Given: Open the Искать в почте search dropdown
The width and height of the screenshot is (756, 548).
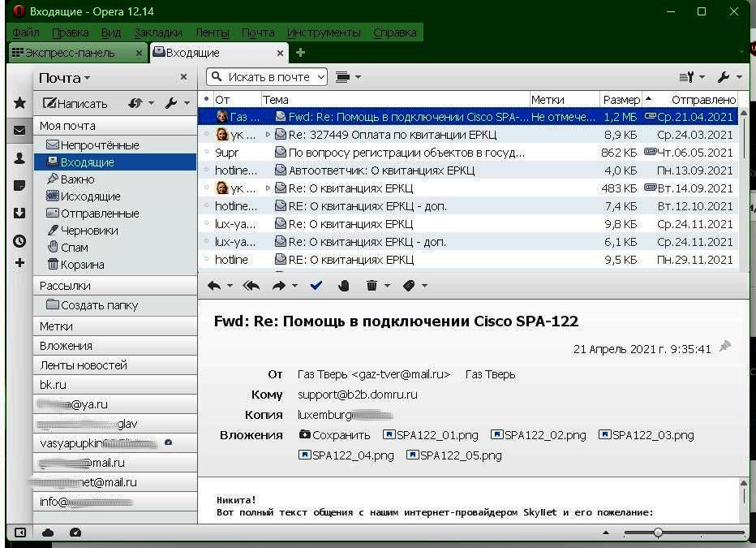Looking at the screenshot, I should [x=321, y=76].
